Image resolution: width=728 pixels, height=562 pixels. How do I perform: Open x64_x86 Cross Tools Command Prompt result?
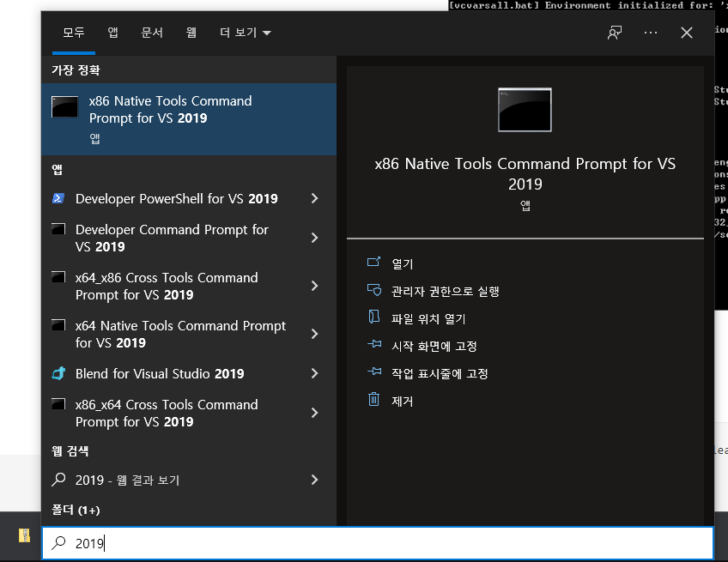167,286
